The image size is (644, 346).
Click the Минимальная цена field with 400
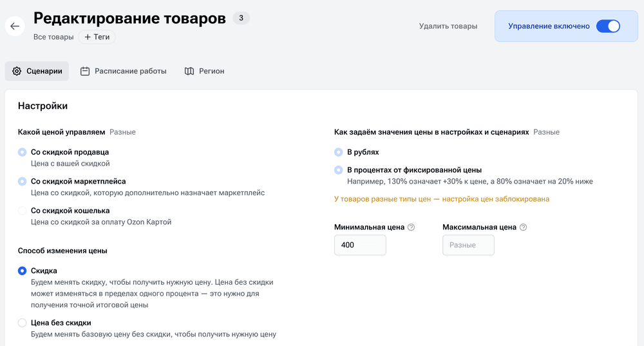click(x=360, y=245)
